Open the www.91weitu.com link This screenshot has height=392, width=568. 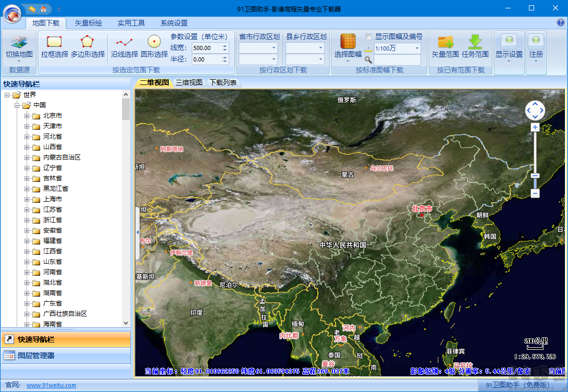pos(51,385)
